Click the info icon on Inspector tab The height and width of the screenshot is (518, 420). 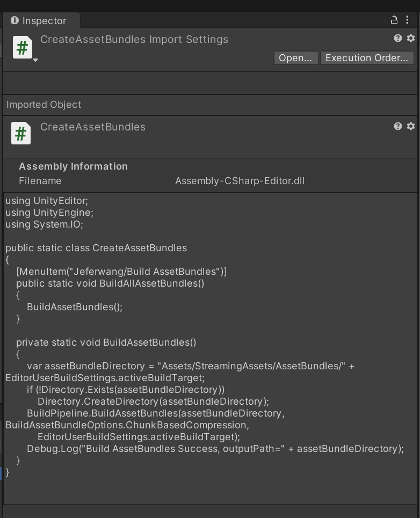15,20
